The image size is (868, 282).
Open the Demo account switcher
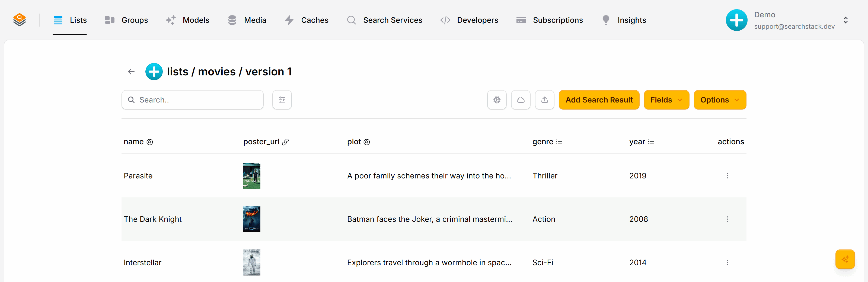787,20
